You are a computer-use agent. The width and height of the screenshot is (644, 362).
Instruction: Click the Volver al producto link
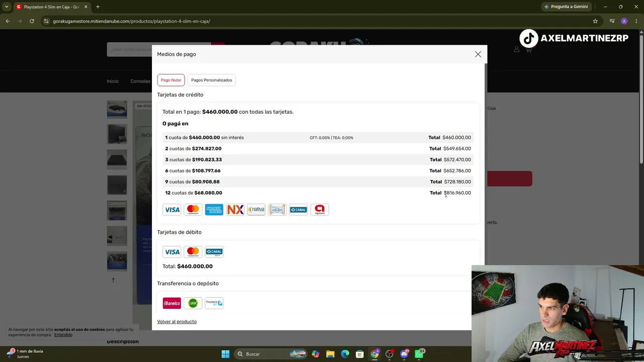(177, 322)
